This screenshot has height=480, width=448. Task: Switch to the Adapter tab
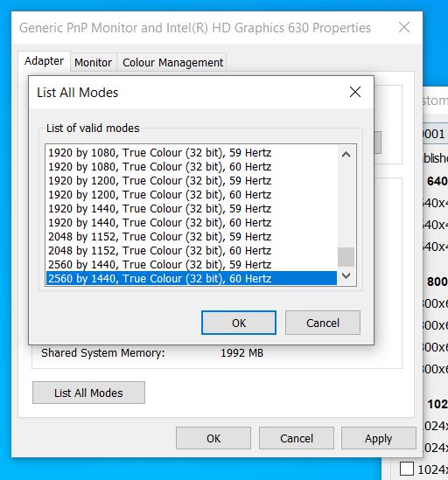coord(44,61)
